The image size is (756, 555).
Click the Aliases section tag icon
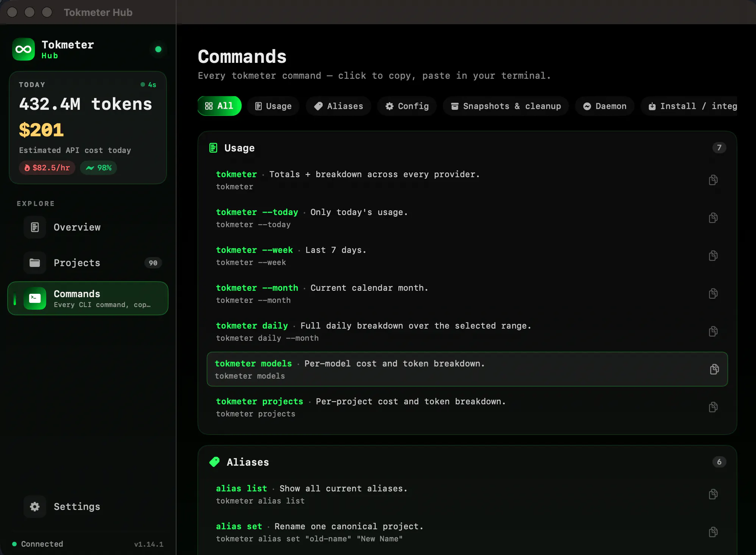[x=214, y=462]
